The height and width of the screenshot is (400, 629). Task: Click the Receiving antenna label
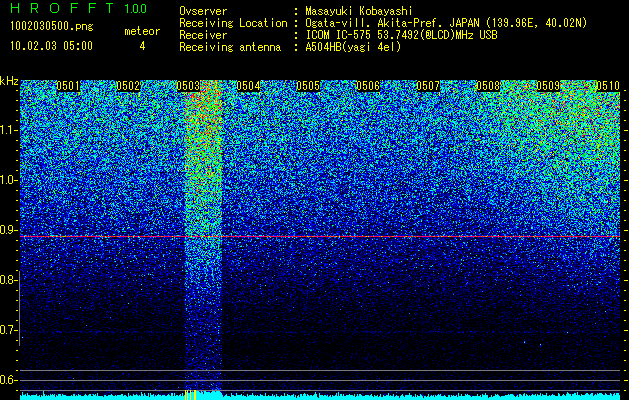(x=230, y=47)
